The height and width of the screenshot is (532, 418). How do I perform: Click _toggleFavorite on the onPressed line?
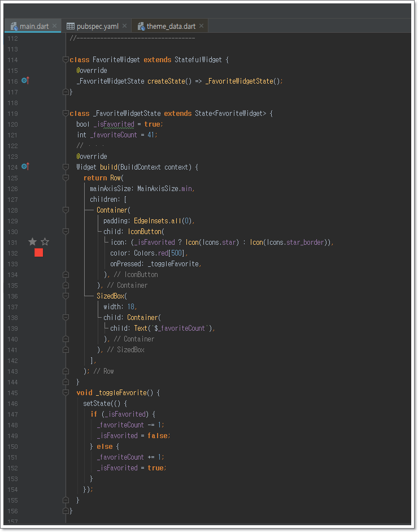point(173,263)
